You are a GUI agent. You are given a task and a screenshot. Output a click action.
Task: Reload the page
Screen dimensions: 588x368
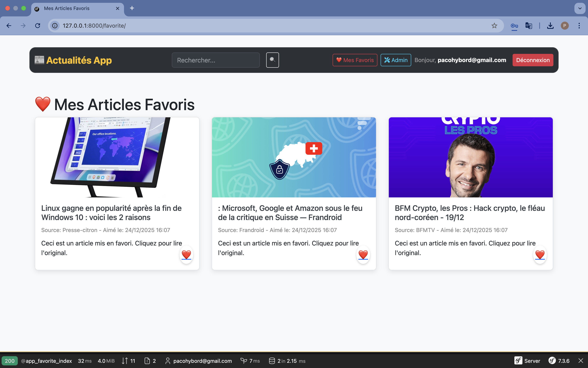(x=37, y=26)
